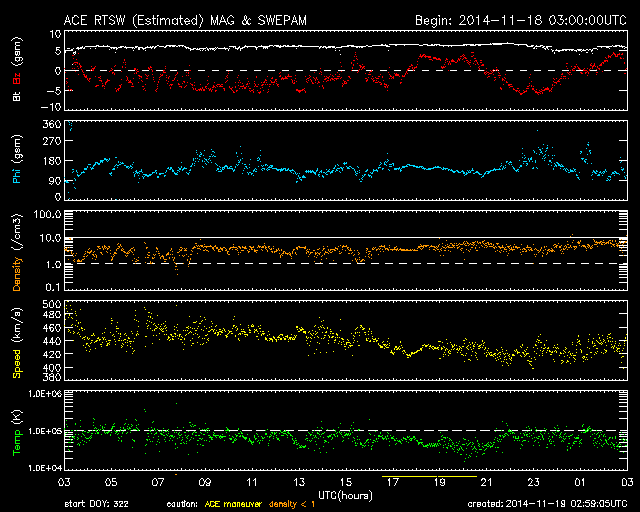The width and height of the screenshot is (640, 512).
Task: Click the Begin date timestamp text
Action: tap(520, 20)
